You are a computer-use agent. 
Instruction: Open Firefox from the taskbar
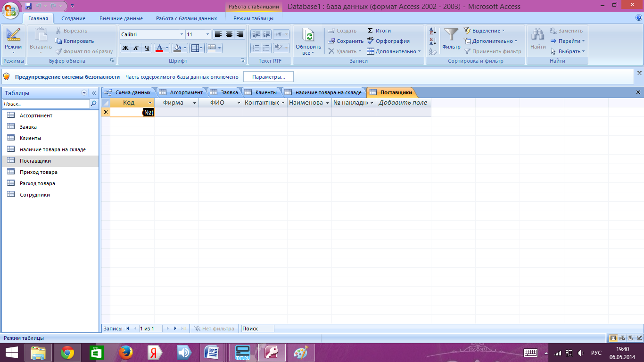tap(125, 352)
